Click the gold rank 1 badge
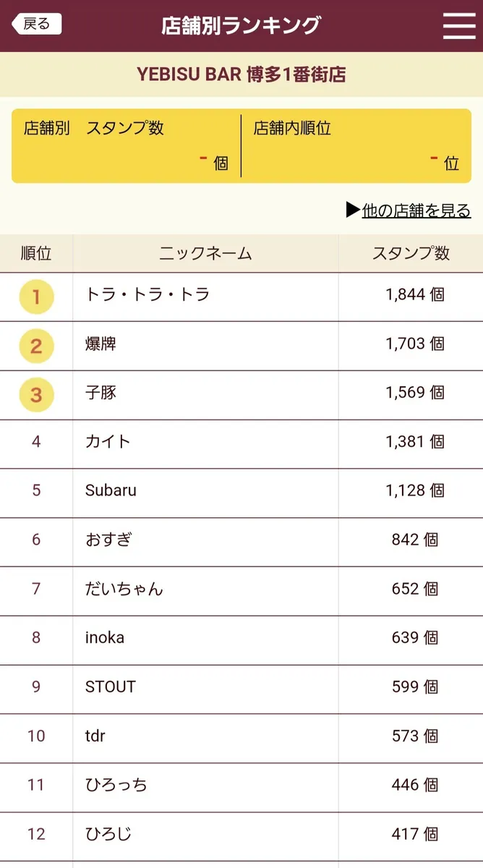The width and height of the screenshot is (483, 868). [x=36, y=297]
